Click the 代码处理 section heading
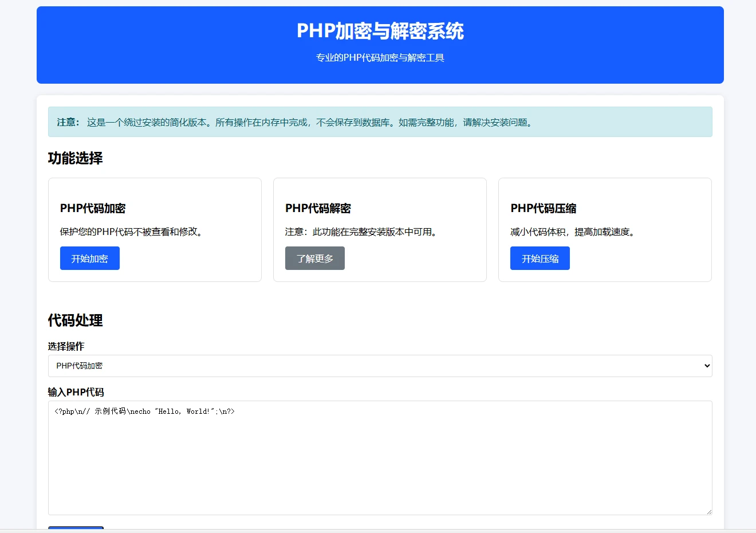756x533 pixels. point(75,320)
